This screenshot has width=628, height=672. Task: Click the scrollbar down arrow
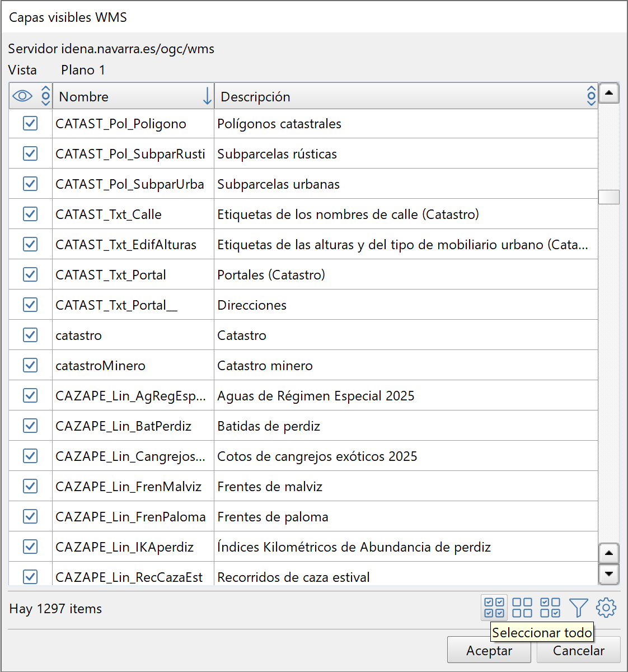point(609,574)
